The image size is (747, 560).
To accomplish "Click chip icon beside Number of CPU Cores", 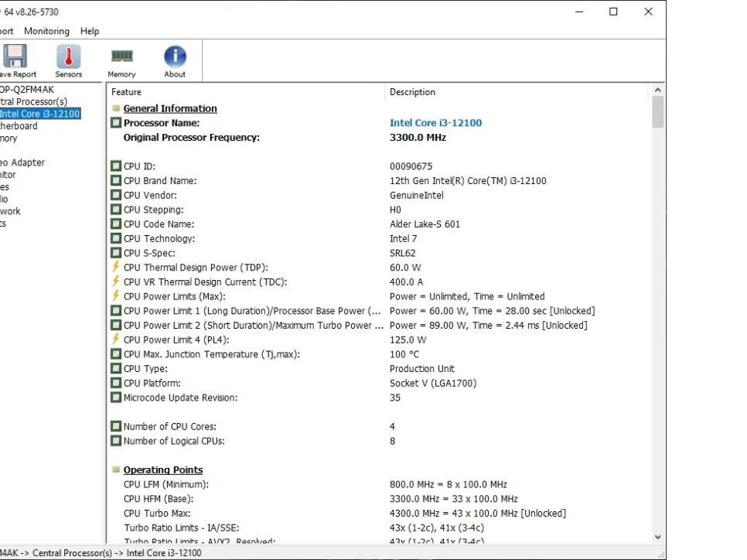I will 116,427.
